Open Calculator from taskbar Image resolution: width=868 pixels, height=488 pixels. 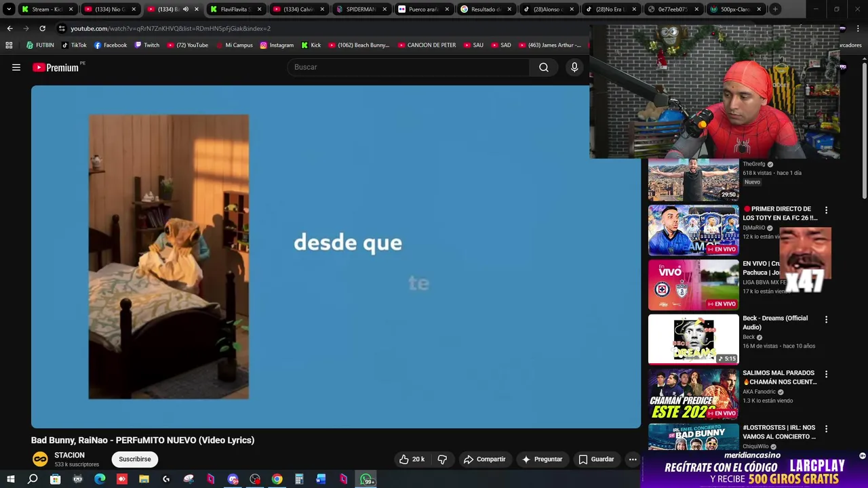299,479
